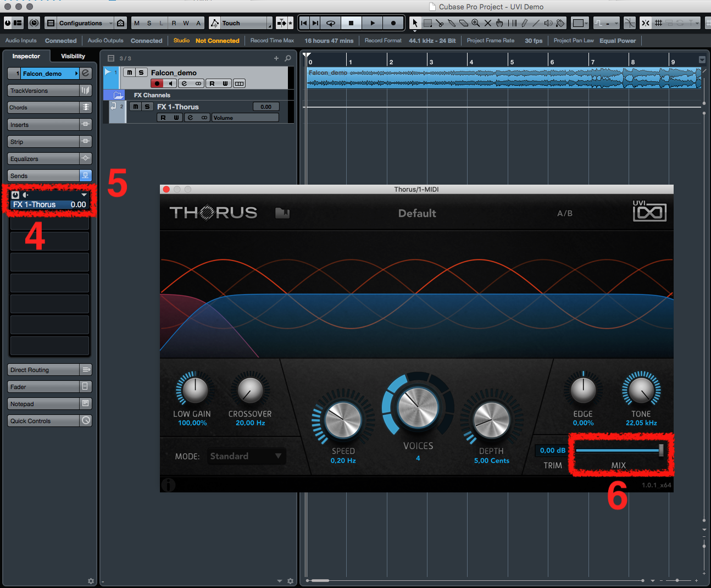Open the Equalizers inspector section

(43, 159)
